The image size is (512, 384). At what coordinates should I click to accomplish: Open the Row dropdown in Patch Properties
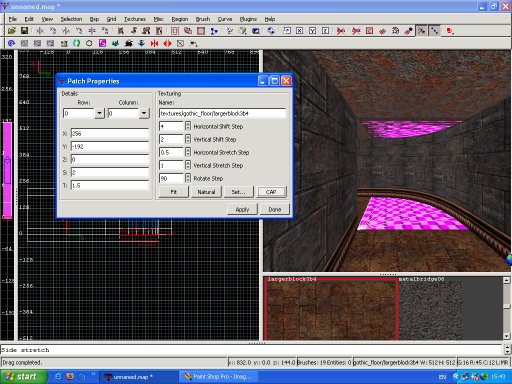[99, 113]
